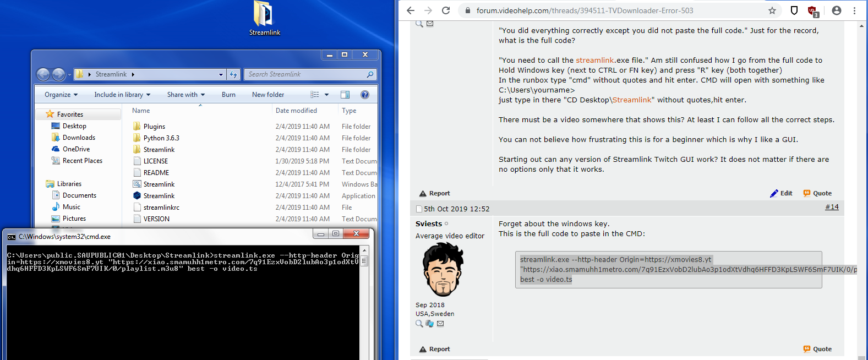Image resolution: width=868 pixels, height=360 pixels.
Task: Click the cmd window scrollbar thumb
Action: [364, 261]
